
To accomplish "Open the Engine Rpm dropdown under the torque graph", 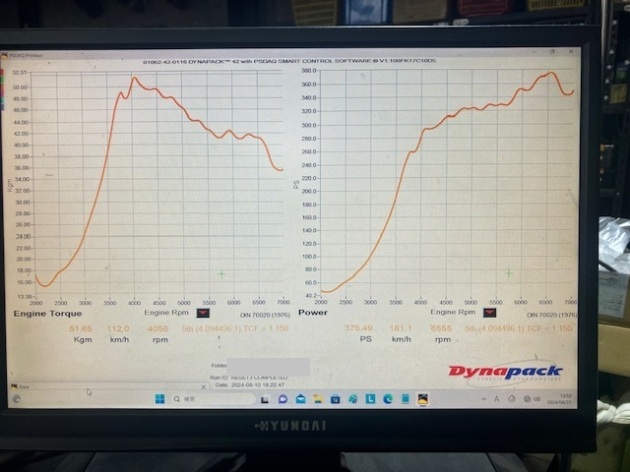I will [203, 313].
